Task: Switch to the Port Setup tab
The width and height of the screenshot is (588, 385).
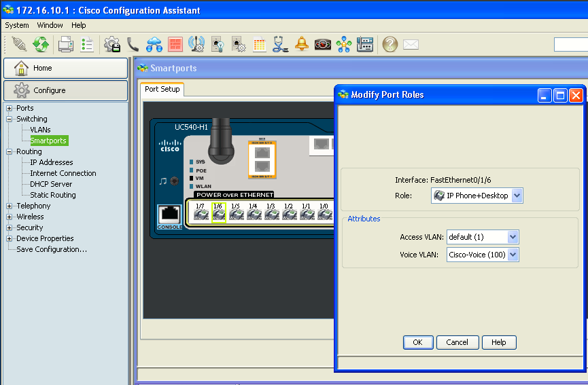Action: 162,89
